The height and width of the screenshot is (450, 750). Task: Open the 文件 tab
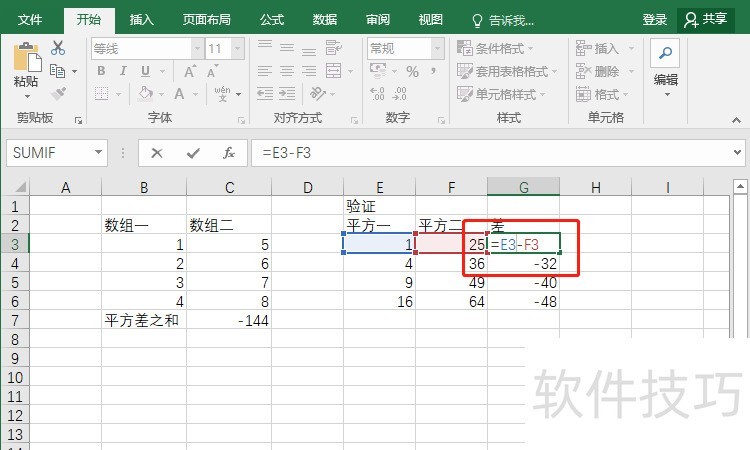(30, 20)
